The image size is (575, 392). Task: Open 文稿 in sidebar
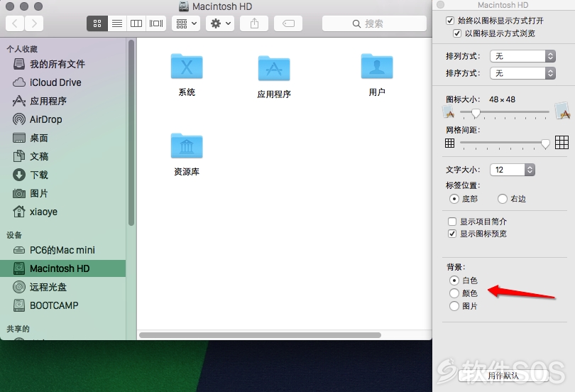(63, 156)
